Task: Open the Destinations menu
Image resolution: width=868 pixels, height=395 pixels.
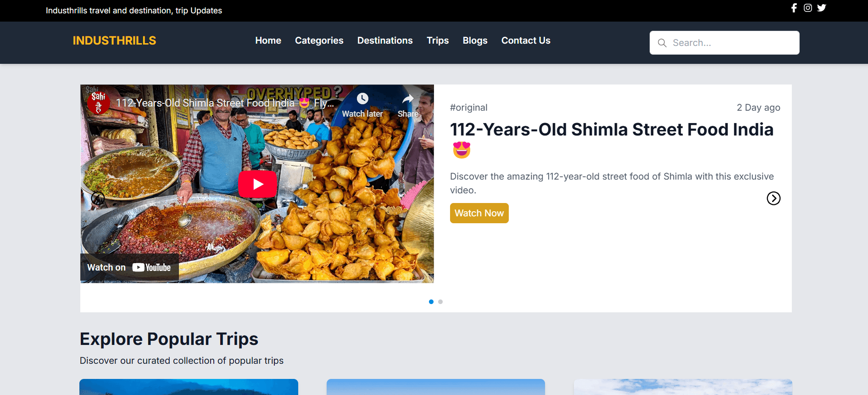Action: click(x=385, y=40)
